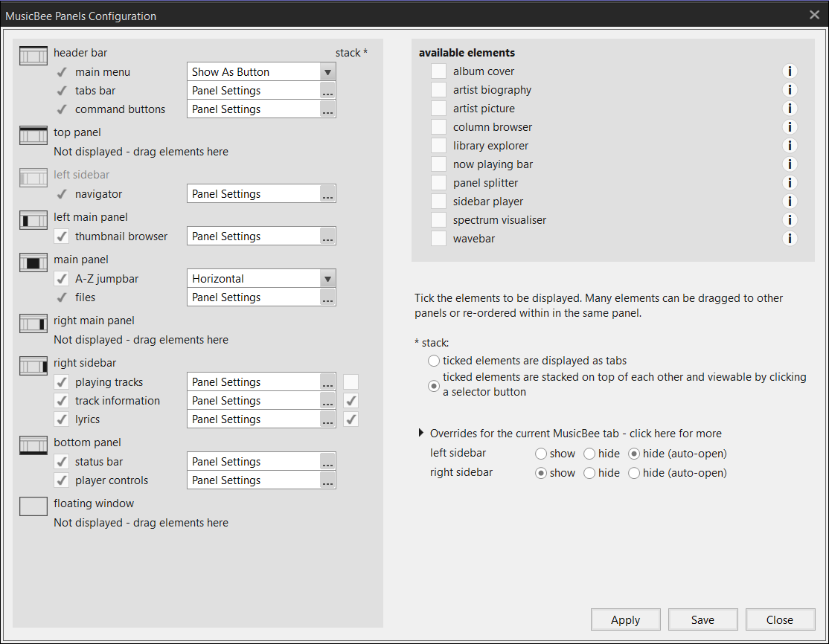Open lyrics panel settings ellipsis

tap(327, 419)
